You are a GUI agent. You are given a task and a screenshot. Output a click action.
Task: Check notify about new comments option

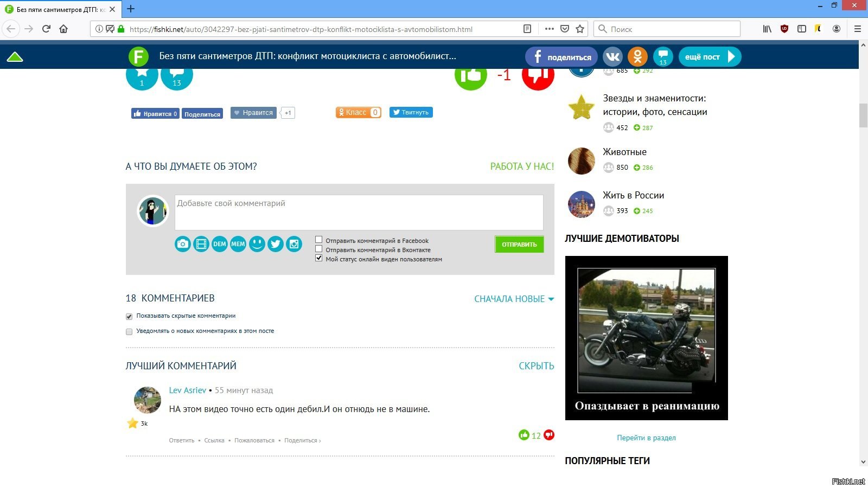coord(129,331)
